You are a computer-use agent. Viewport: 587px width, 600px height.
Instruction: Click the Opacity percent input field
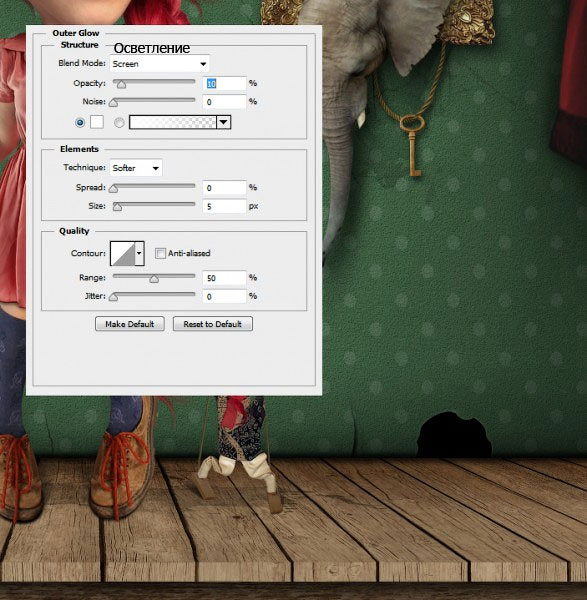tap(224, 83)
